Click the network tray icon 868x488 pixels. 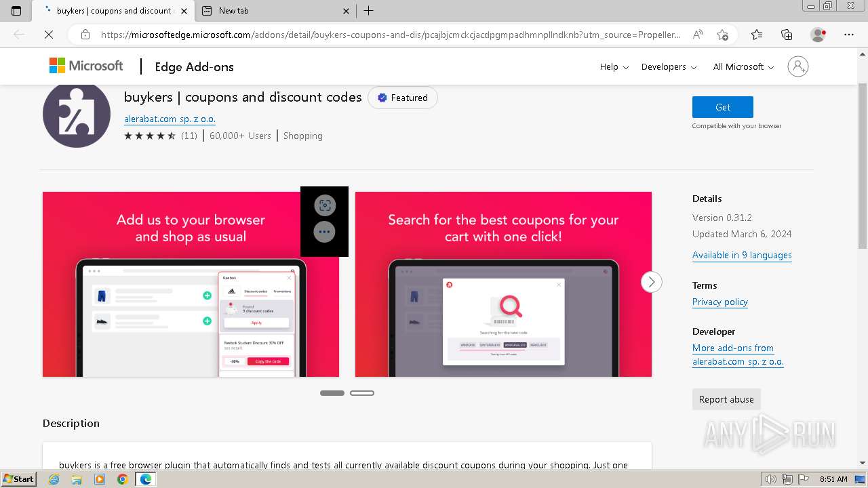pos(787,479)
